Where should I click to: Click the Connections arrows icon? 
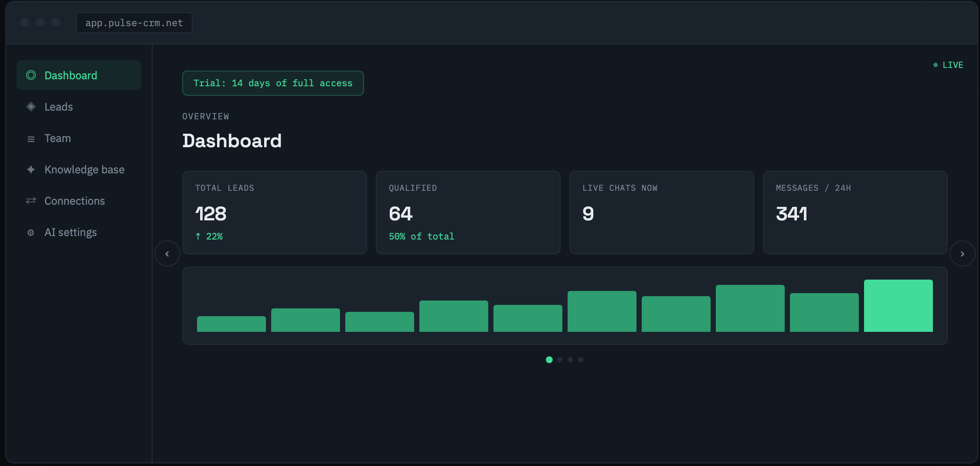click(x=31, y=201)
